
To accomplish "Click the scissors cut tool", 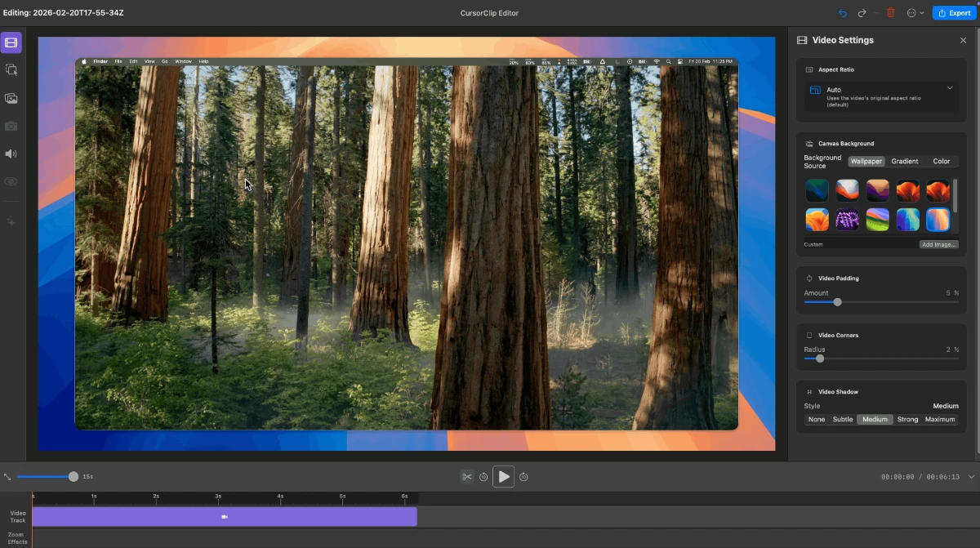I will click(466, 477).
